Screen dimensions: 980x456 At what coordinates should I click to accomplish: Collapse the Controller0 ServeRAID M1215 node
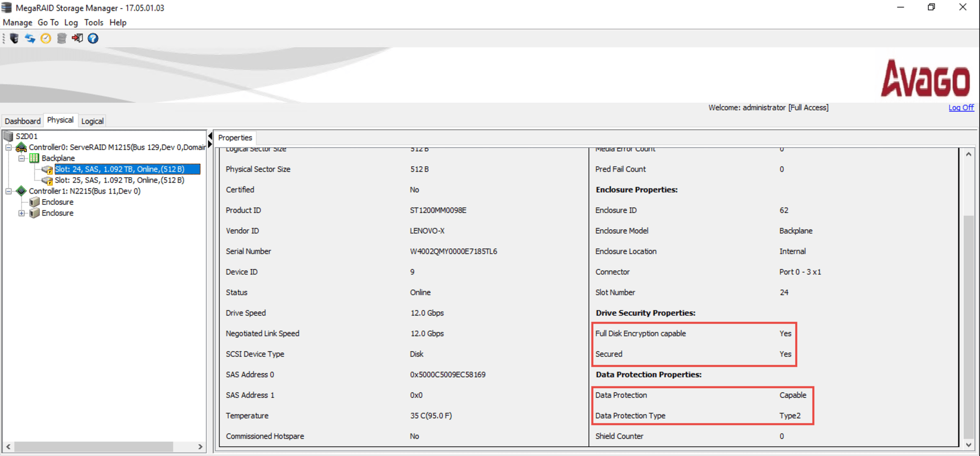coord(9,148)
